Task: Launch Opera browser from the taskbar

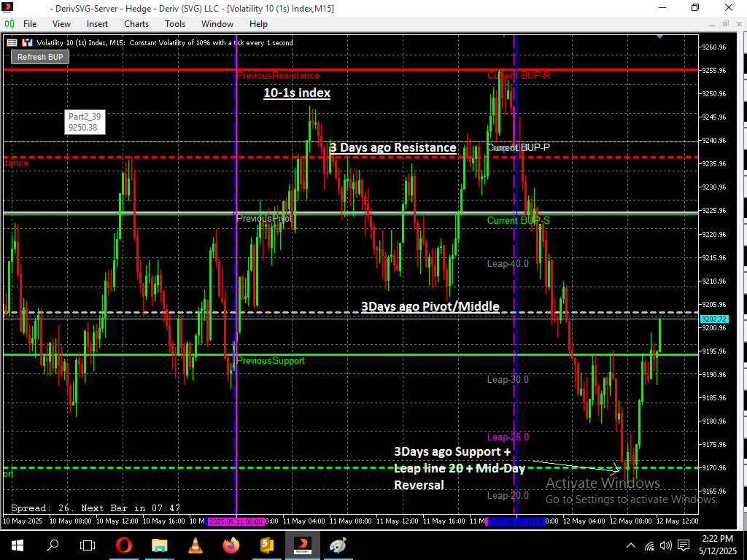Action: [124, 545]
